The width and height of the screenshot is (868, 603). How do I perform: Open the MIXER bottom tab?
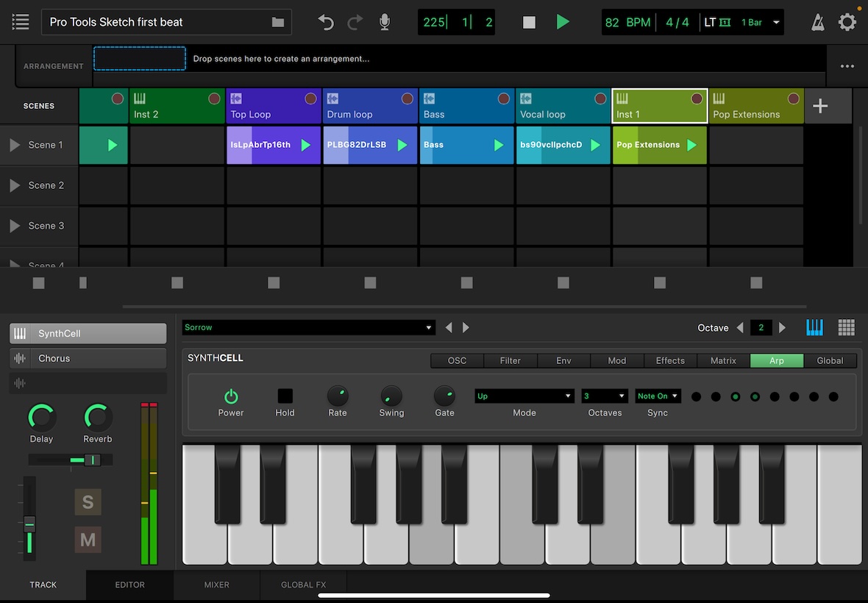coord(216,585)
